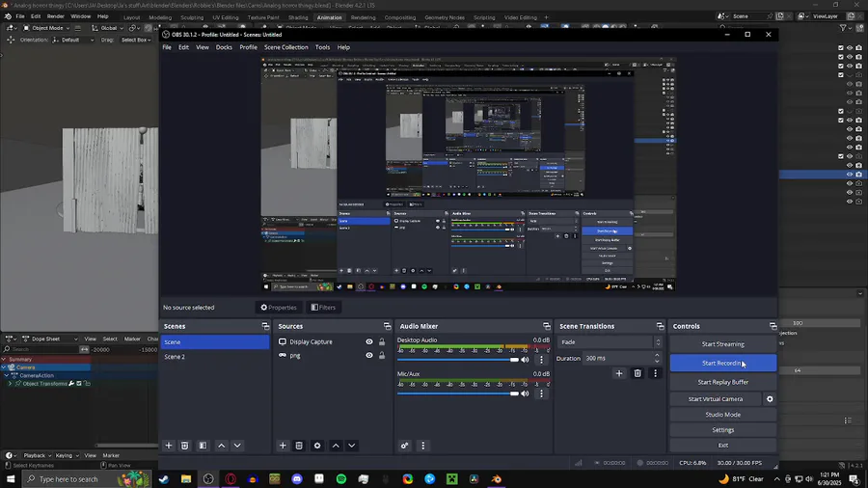Viewport: 868px width, 488px height.
Task: Add a new scene with plus icon
Action: tap(169, 446)
